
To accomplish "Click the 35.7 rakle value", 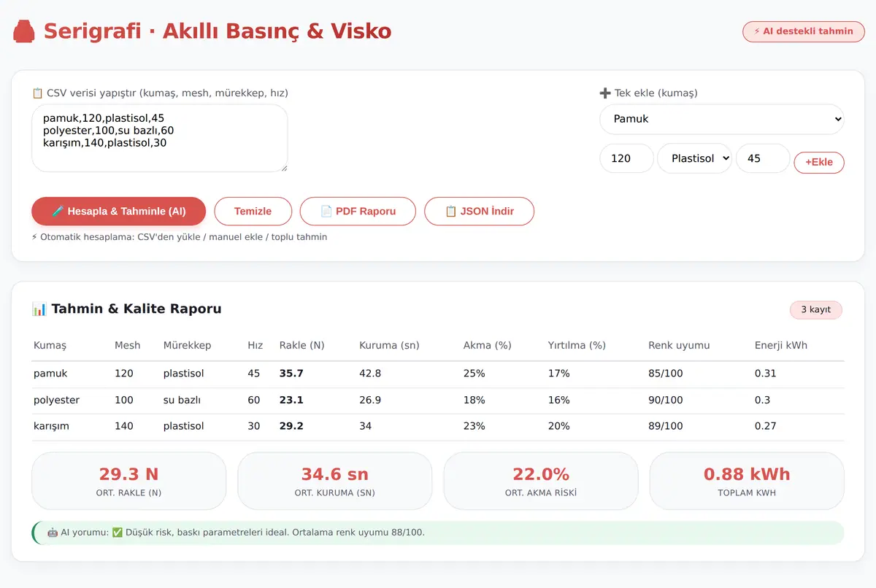I will pyautogui.click(x=291, y=374).
